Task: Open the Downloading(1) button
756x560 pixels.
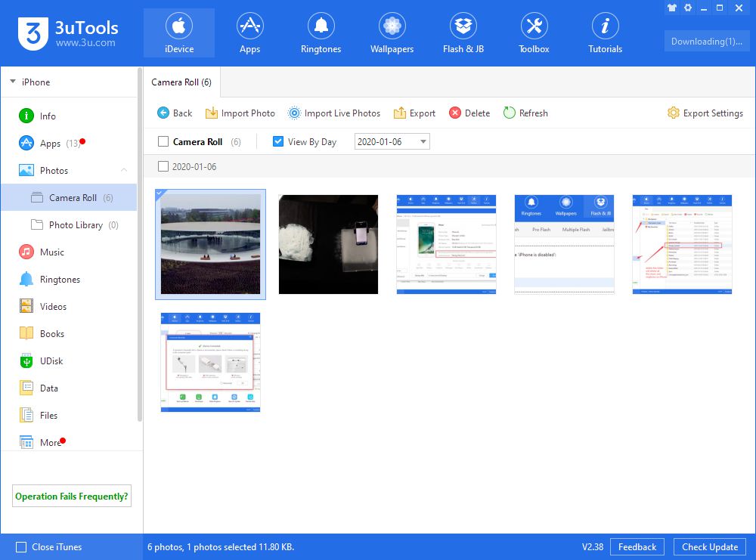Action: (x=706, y=42)
